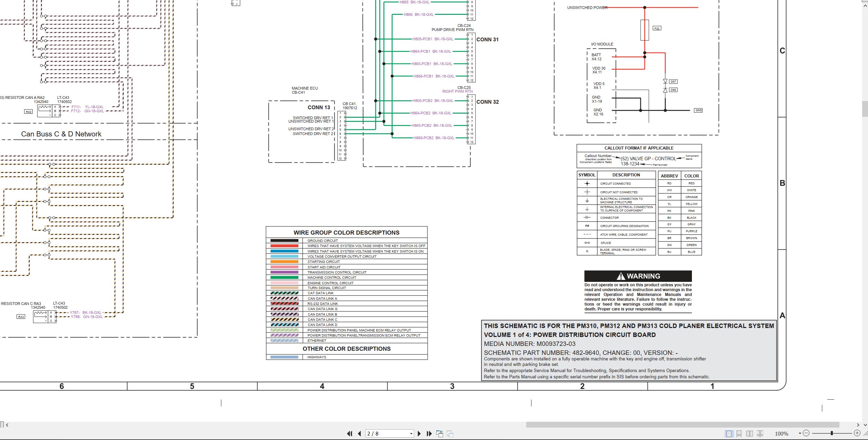868x440 pixels.
Task: Switch to single page layout
Action: [729, 433]
